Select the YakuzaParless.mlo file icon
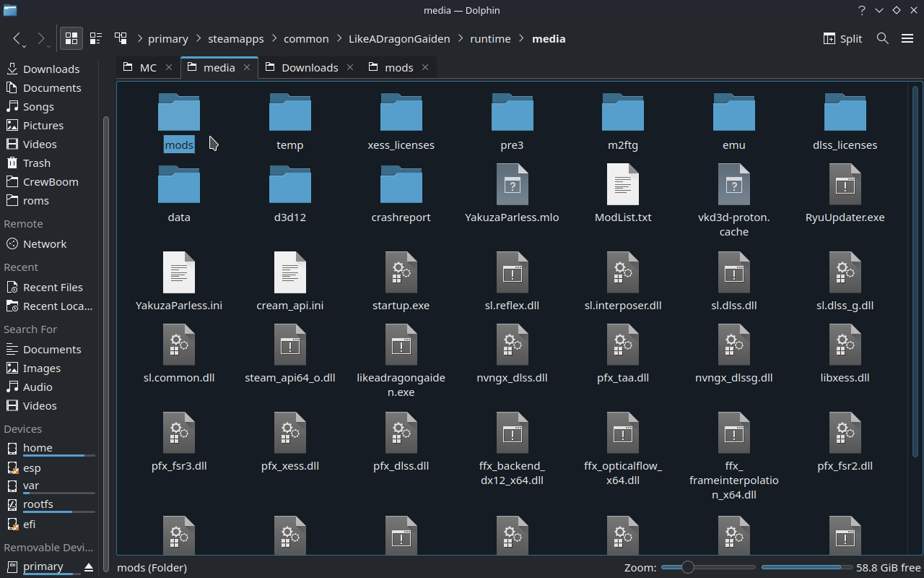The height and width of the screenshot is (578, 924). 512,184
